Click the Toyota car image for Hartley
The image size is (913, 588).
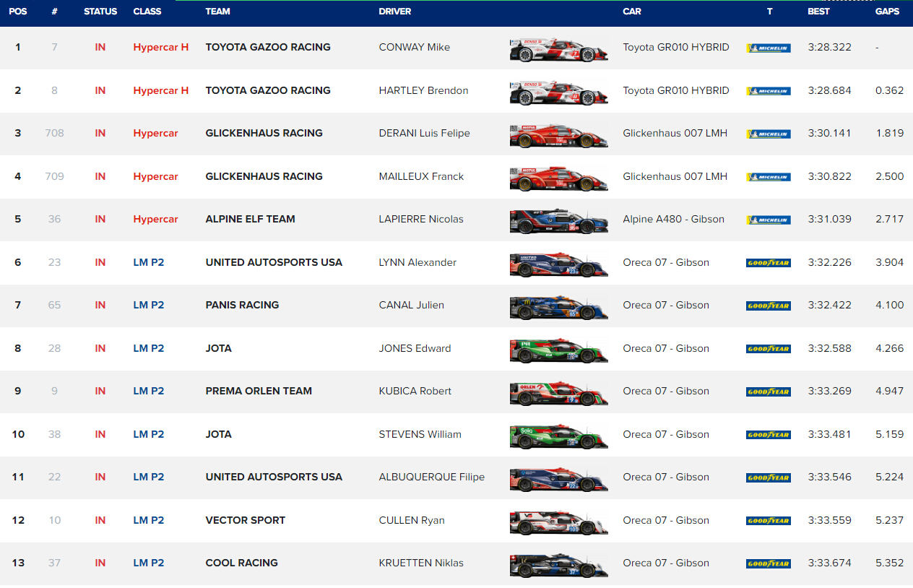point(558,92)
